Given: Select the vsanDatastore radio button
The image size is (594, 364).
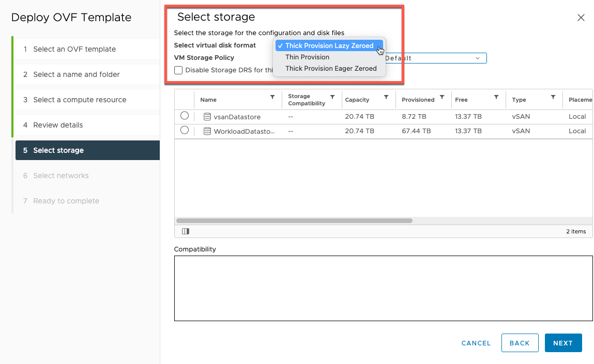Looking at the screenshot, I should (185, 116).
